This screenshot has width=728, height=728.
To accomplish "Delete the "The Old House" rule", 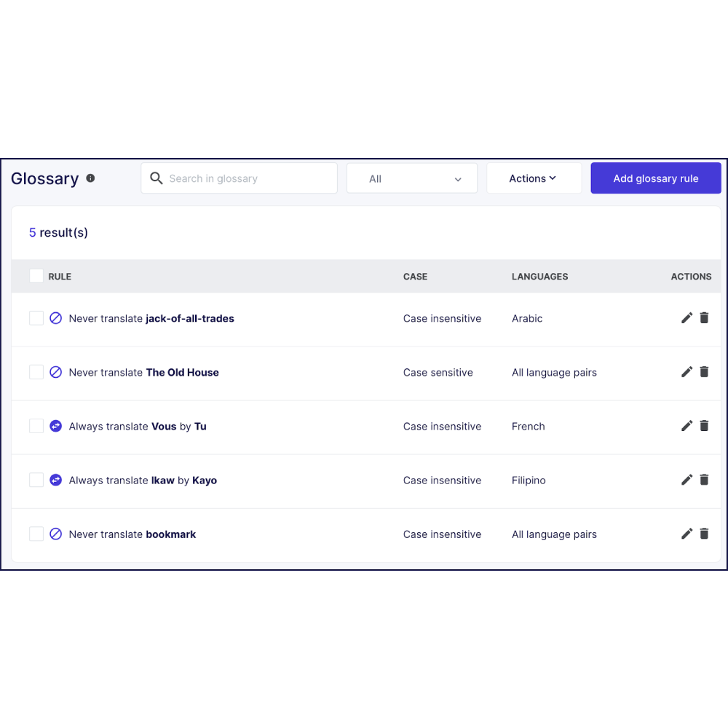I will [x=704, y=372].
